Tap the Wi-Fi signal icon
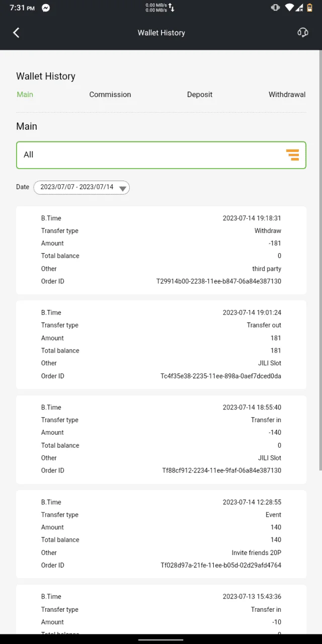 coord(289,8)
